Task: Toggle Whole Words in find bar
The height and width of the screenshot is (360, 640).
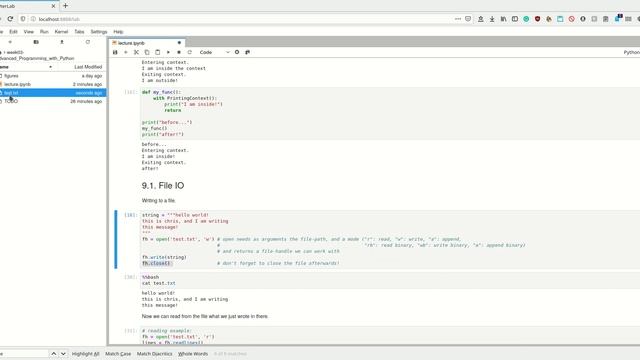Action: click(193, 354)
